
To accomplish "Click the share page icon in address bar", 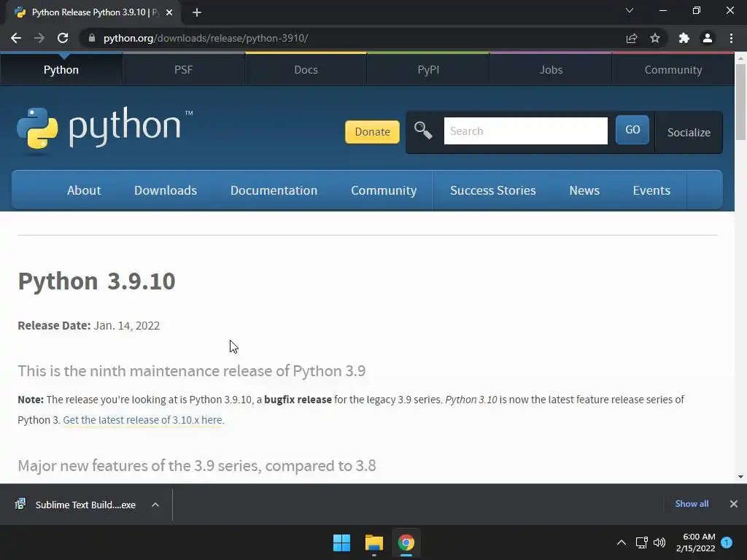I will [x=632, y=38].
